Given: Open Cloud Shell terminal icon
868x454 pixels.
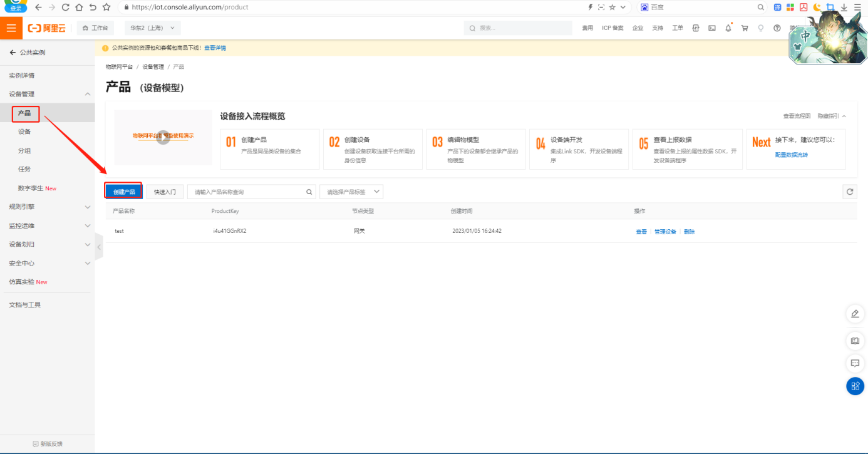Looking at the screenshot, I should [712, 28].
